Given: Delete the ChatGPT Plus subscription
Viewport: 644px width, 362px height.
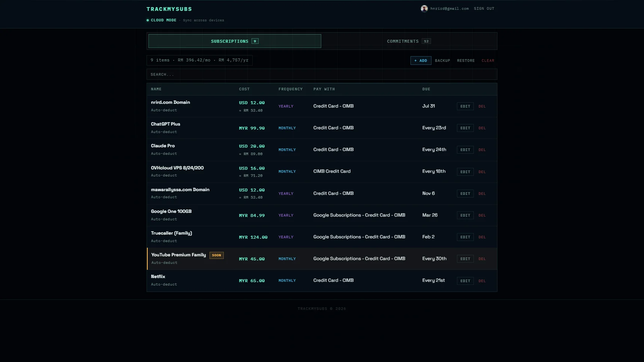Looking at the screenshot, I should click(x=482, y=128).
